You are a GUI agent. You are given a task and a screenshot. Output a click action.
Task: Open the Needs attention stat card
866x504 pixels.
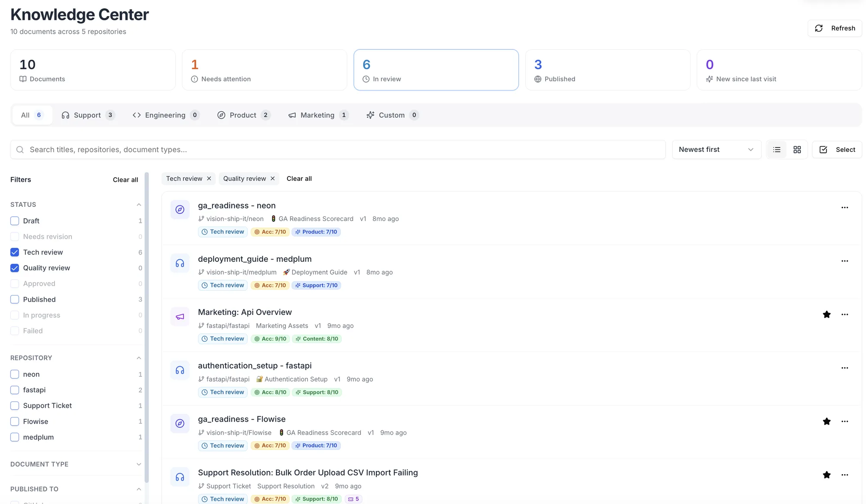(264, 70)
